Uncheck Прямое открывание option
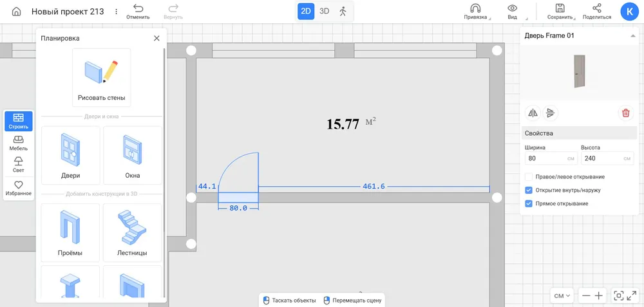 529,203
